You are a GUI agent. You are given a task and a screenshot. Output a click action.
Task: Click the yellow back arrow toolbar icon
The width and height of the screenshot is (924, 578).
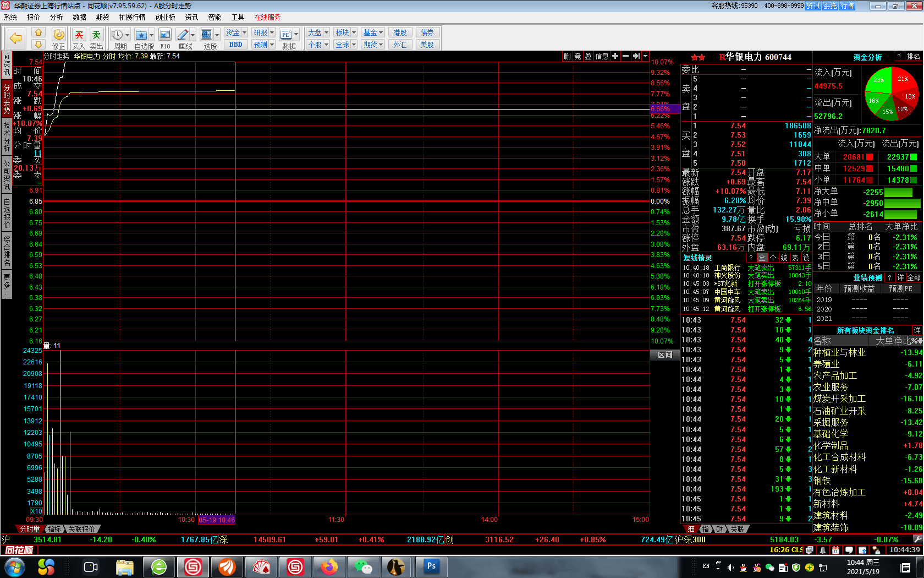(x=16, y=38)
